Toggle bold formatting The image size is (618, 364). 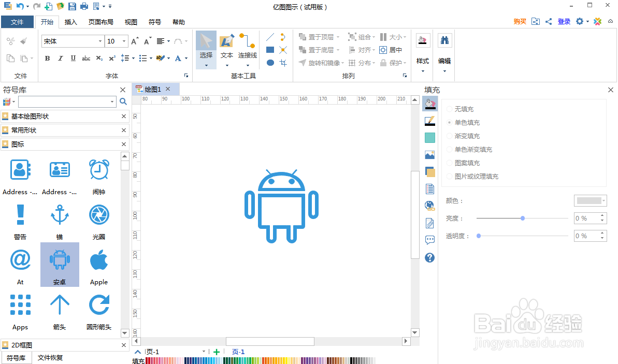[47, 59]
